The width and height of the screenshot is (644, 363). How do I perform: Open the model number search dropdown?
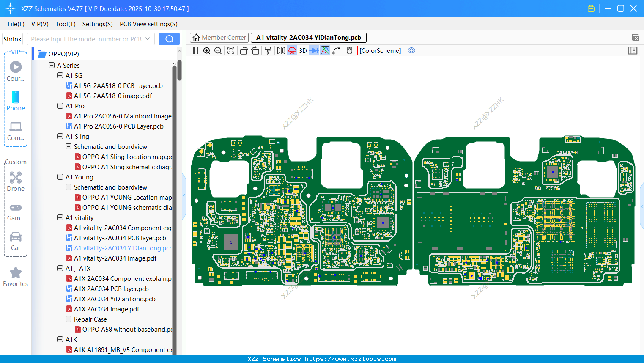point(148,38)
